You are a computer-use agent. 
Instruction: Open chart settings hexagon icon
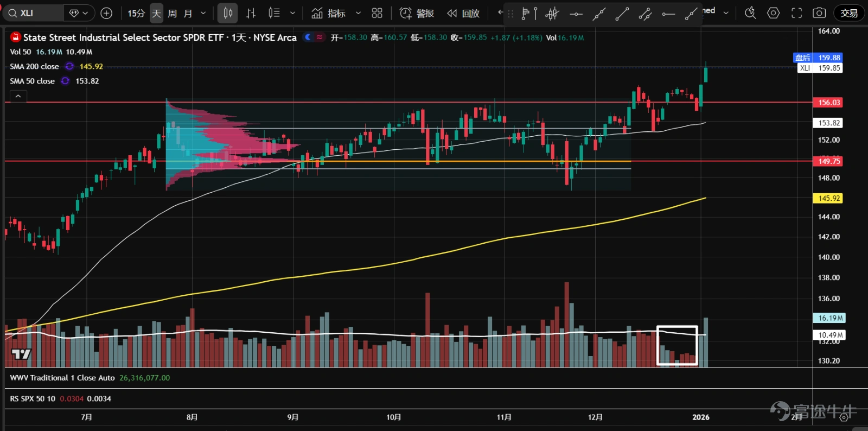coord(774,13)
